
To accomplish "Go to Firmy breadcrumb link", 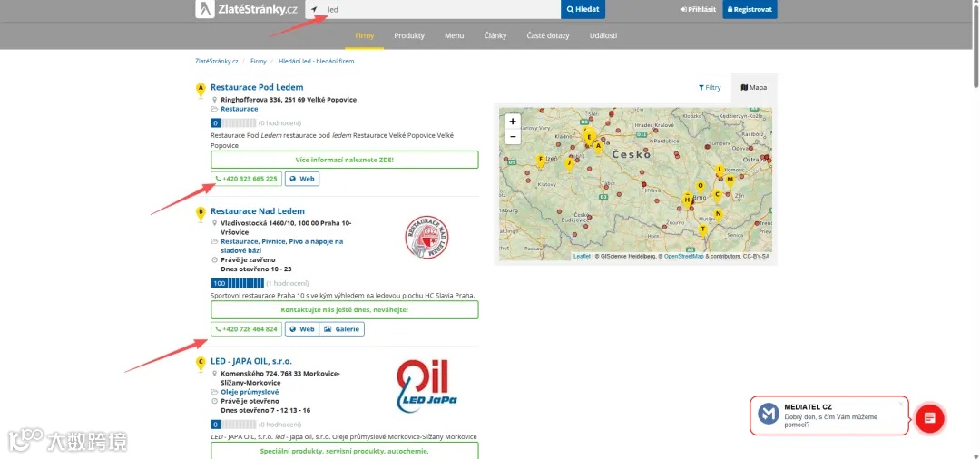I will point(258,61).
